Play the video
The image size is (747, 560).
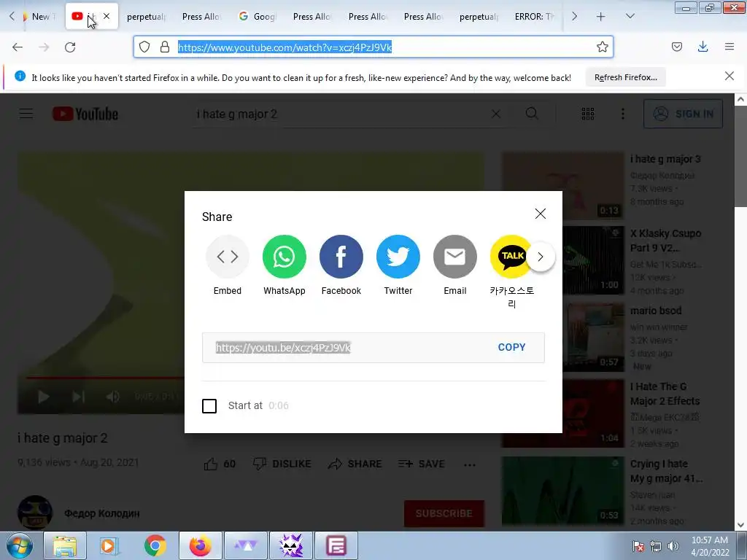tap(43, 397)
